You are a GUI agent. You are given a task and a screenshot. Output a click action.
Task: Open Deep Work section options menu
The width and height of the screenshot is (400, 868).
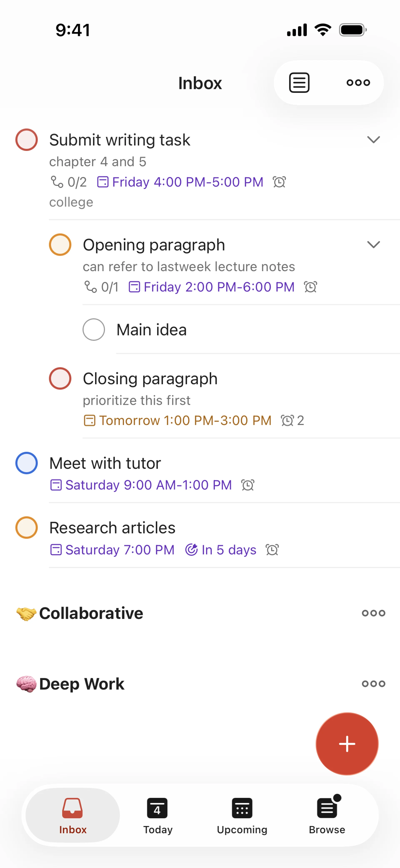[x=373, y=684]
